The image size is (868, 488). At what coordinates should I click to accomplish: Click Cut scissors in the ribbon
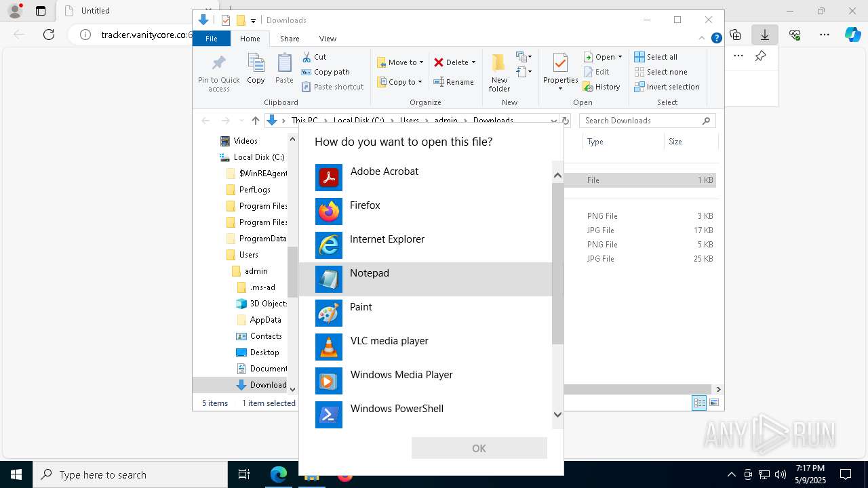tap(314, 57)
